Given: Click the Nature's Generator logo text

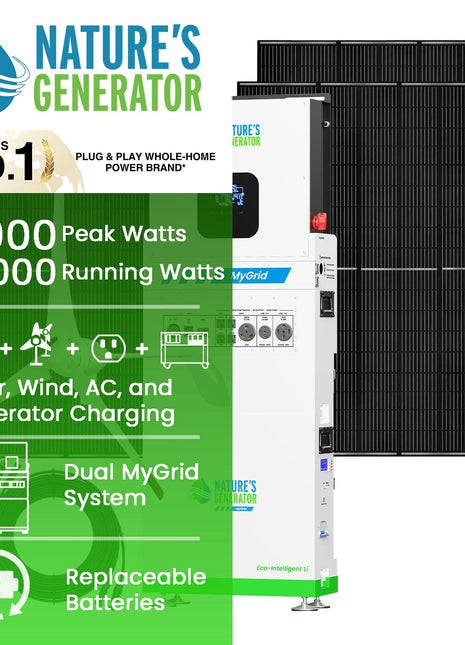Looking at the screenshot, I should click(118, 68).
